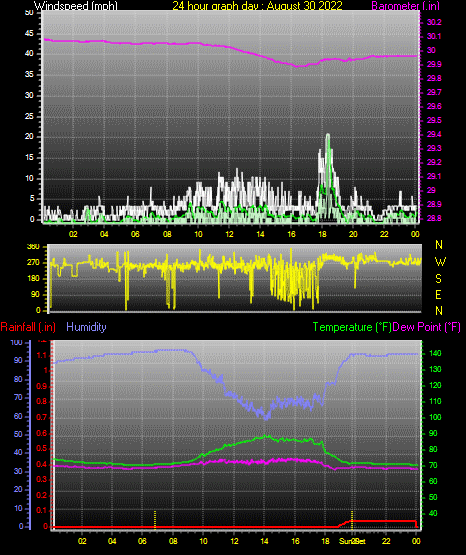Click the "24 hour graph day : August 30 2022" title
The height and width of the screenshot is (555, 466).
click(257, 6)
